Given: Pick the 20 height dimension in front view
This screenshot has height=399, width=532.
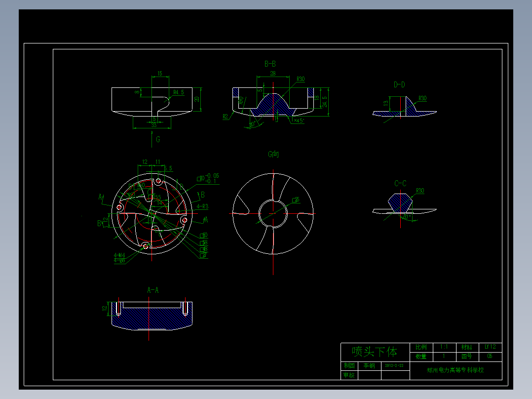Looking at the screenshot, I should point(197,99).
